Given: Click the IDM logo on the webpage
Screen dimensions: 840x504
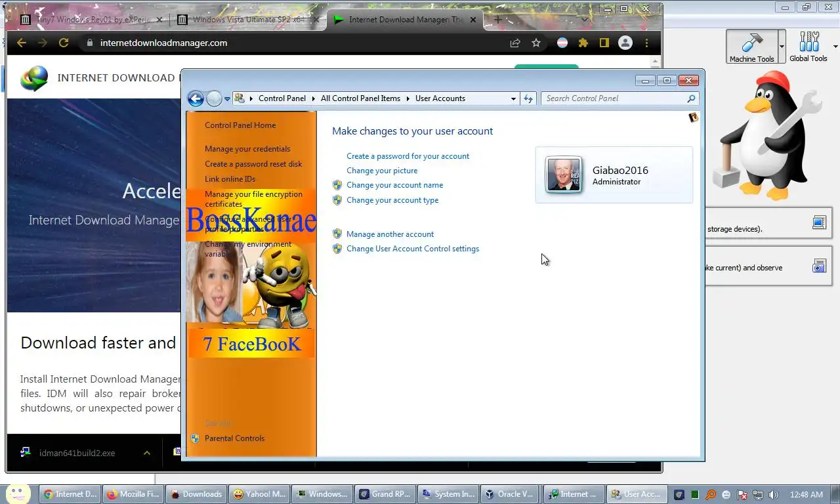Looking at the screenshot, I should coord(34,78).
